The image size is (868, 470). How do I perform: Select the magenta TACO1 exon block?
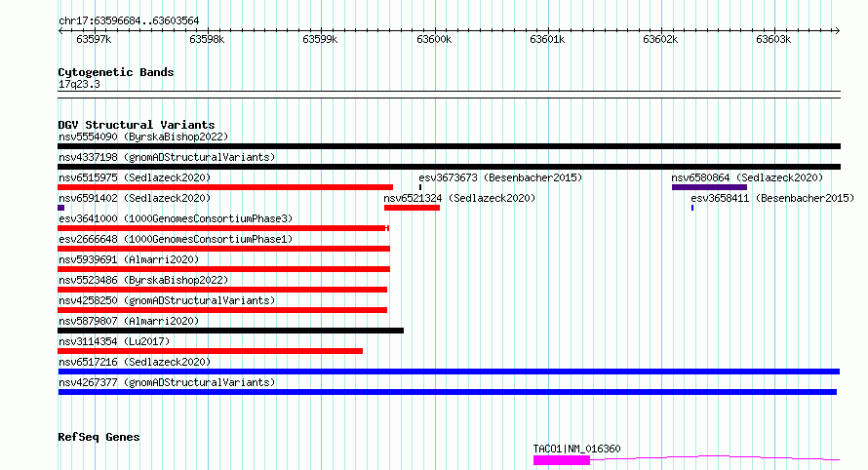[562, 460]
